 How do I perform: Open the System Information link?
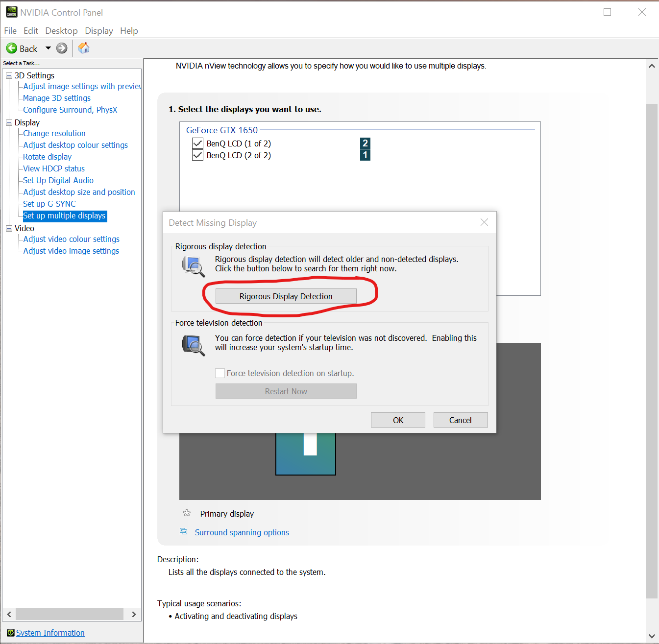50,633
